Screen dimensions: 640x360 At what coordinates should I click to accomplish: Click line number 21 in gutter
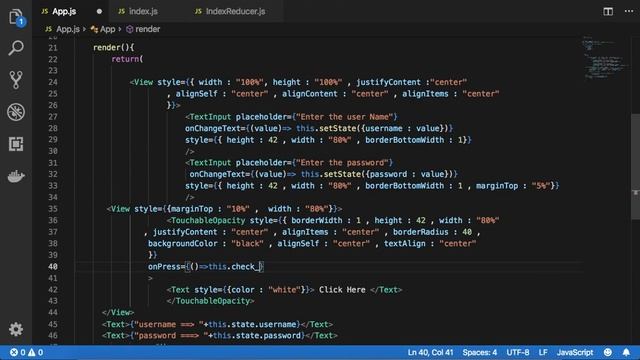coord(53,47)
